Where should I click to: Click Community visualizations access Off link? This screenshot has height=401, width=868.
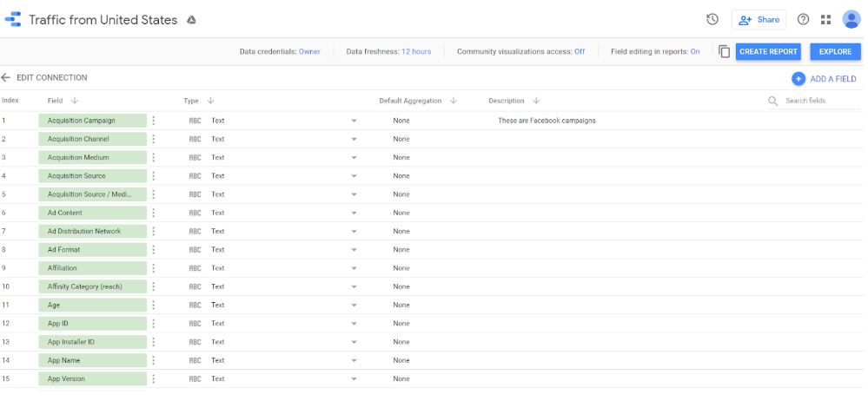[580, 51]
